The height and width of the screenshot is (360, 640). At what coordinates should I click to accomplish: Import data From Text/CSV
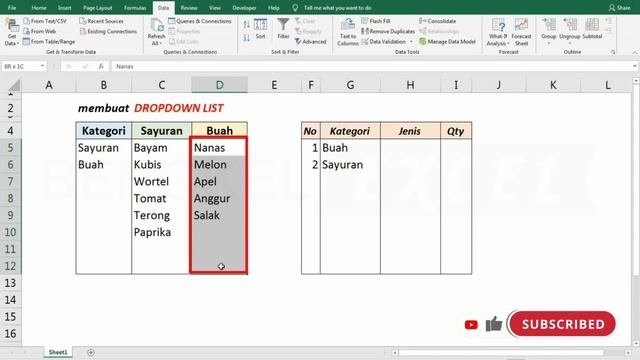tap(45, 21)
